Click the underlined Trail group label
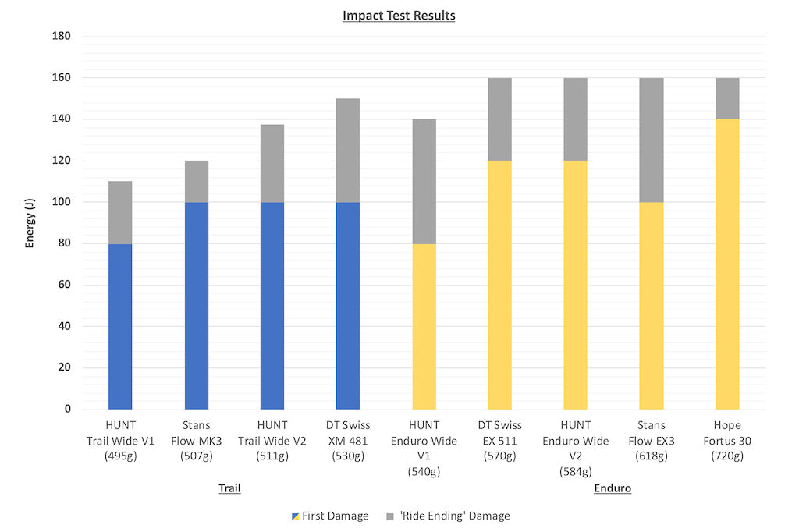 coord(229,488)
